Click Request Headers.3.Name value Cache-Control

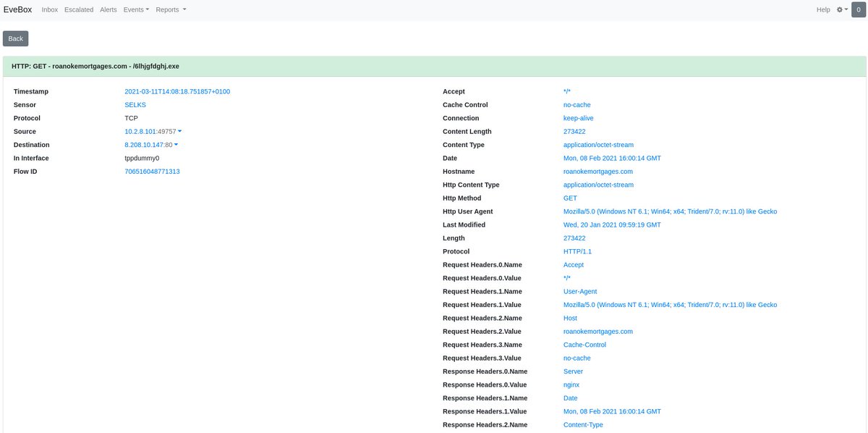click(x=584, y=345)
